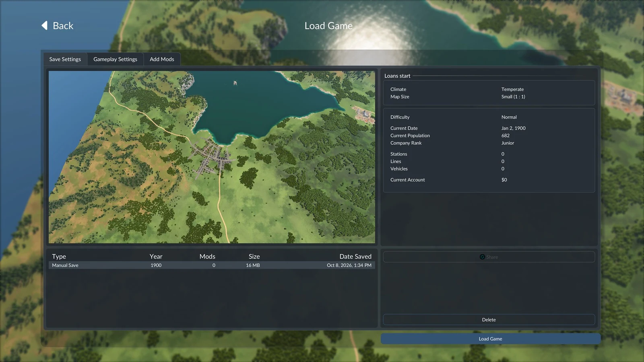Click the Load Game button
This screenshot has width=644, height=362.
click(x=490, y=339)
